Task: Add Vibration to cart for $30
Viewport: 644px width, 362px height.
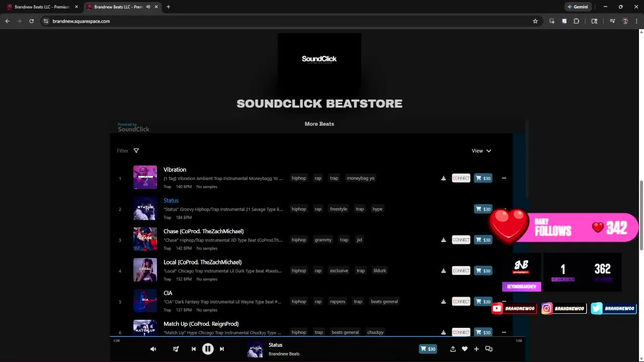Action: click(483, 178)
